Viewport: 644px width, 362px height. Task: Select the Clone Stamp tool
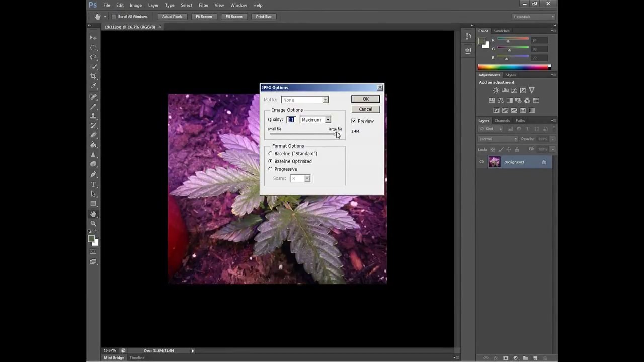click(93, 116)
